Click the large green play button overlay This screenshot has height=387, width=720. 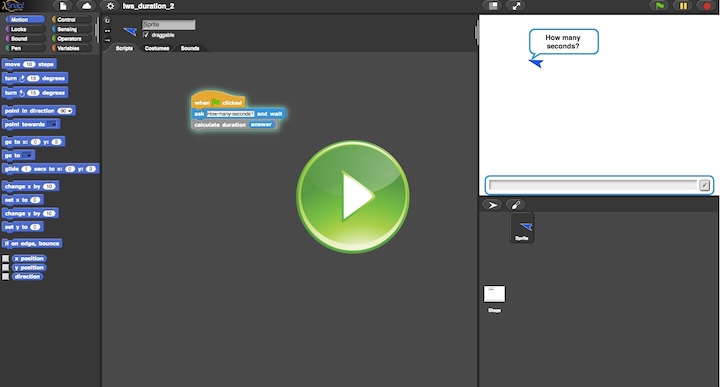tap(353, 196)
